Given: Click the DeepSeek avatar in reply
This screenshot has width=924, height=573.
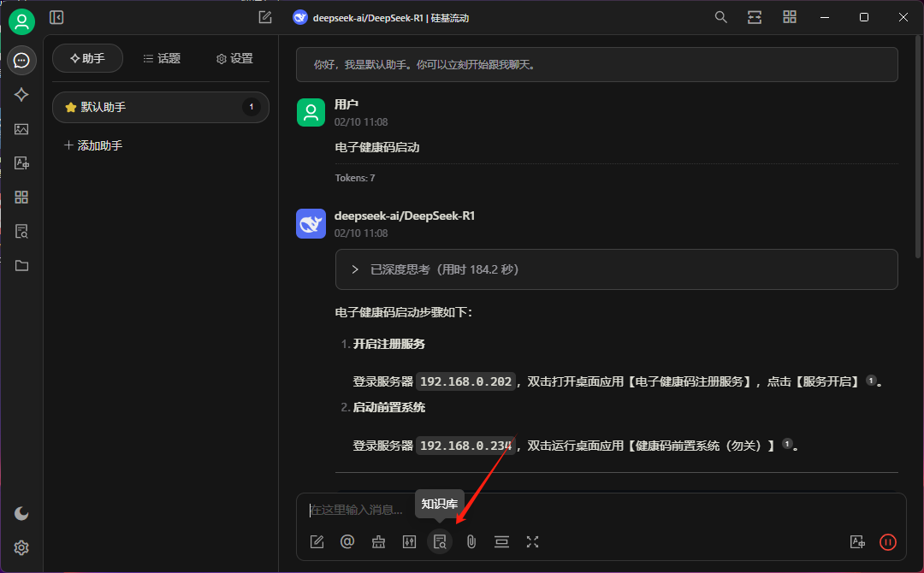Looking at the screenshot, I should pyautogui.click(x=311, y=224).
